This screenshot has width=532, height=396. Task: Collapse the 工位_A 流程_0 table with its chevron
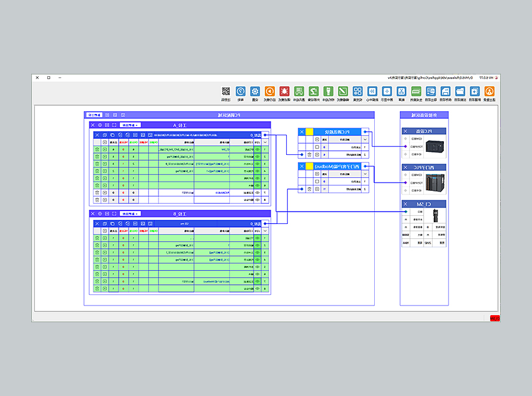point(265,142)
